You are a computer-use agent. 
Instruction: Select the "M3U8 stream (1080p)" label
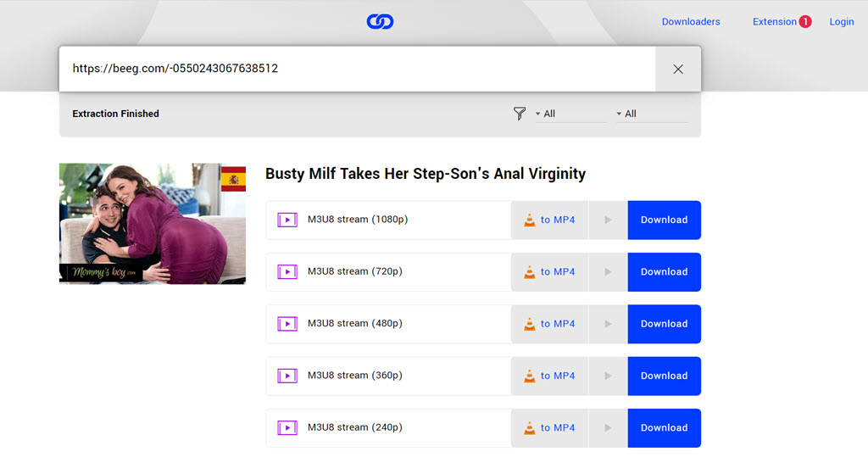[358, 220]
